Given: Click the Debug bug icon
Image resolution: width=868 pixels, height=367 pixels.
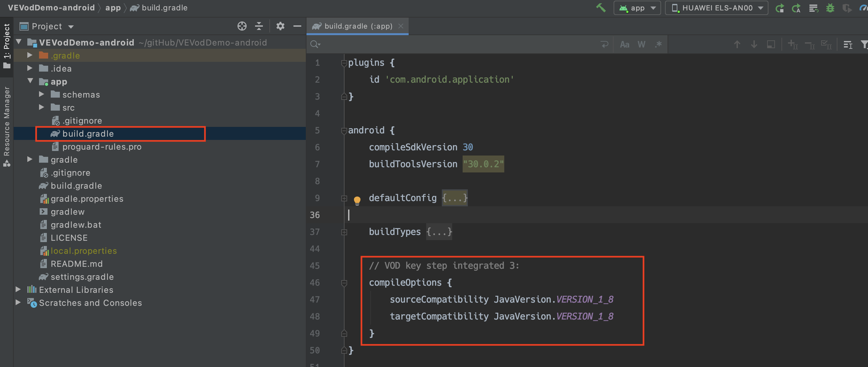Looking at the screenshot, I should tap(830, 8).
